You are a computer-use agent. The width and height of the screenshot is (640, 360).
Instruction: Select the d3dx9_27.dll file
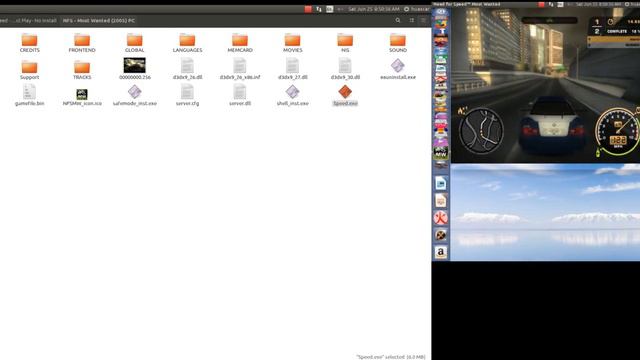click(293, 69)
